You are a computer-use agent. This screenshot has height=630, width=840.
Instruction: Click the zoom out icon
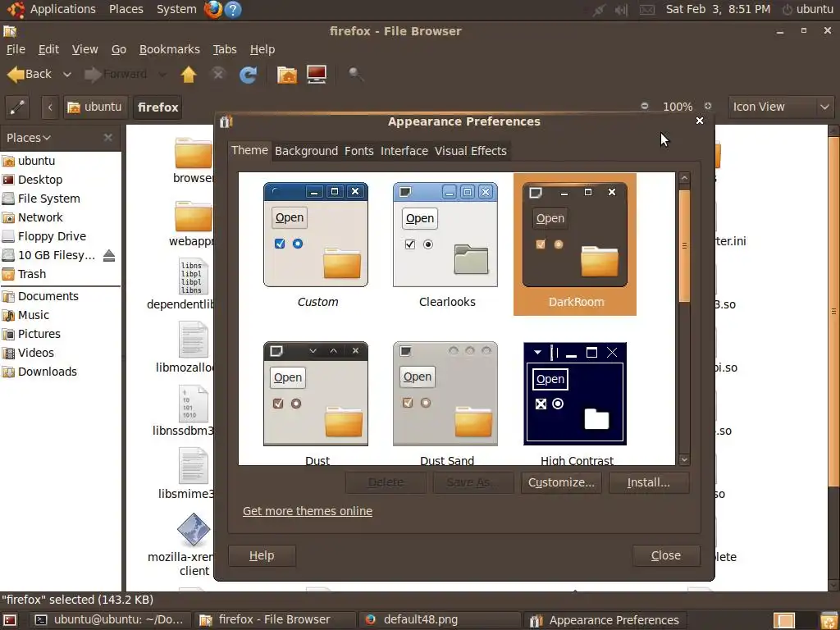pyautogui.click(x=645, y=106)
